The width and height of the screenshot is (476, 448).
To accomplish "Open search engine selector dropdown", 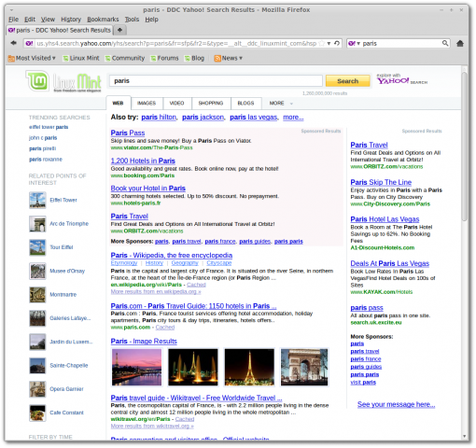I will coord(355,43).
